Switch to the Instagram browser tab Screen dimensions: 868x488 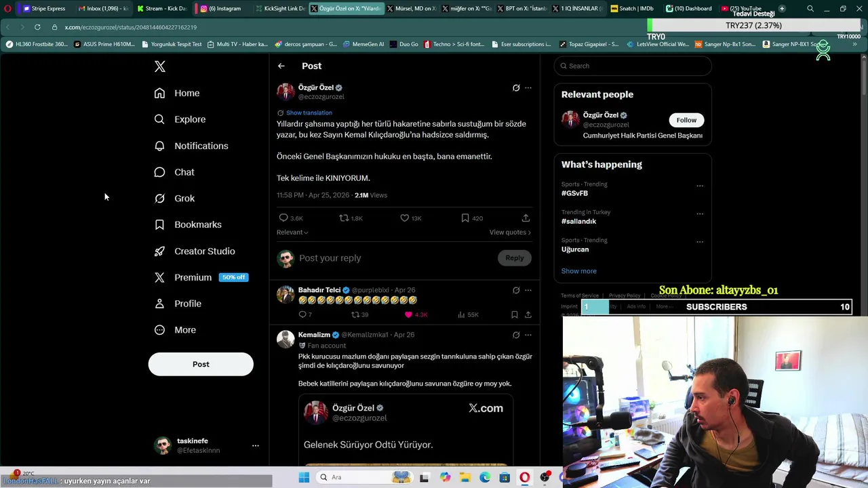[221, 8]
